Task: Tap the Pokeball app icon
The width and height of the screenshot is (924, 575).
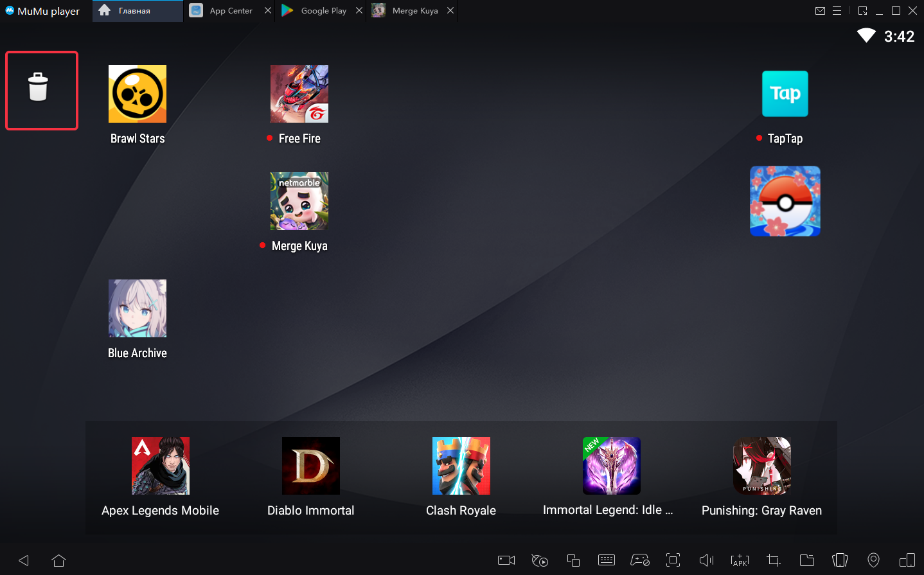Action: click(785, 201)
